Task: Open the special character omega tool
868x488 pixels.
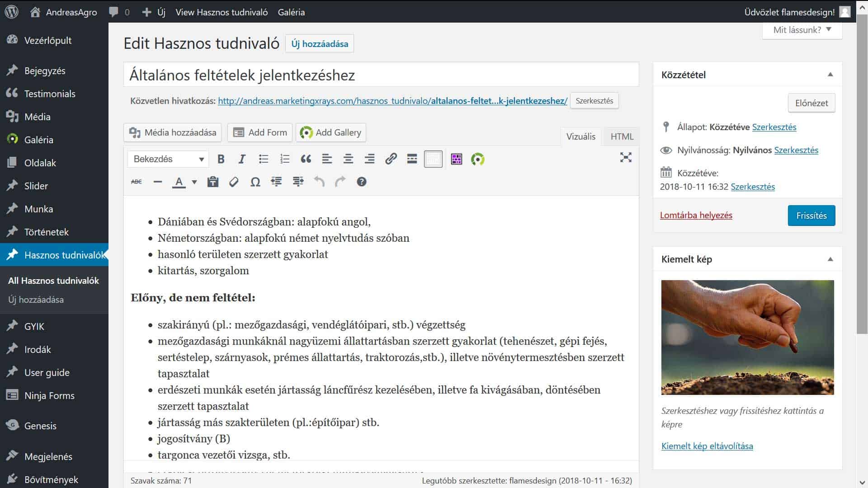Action: (x=255, y=182)
